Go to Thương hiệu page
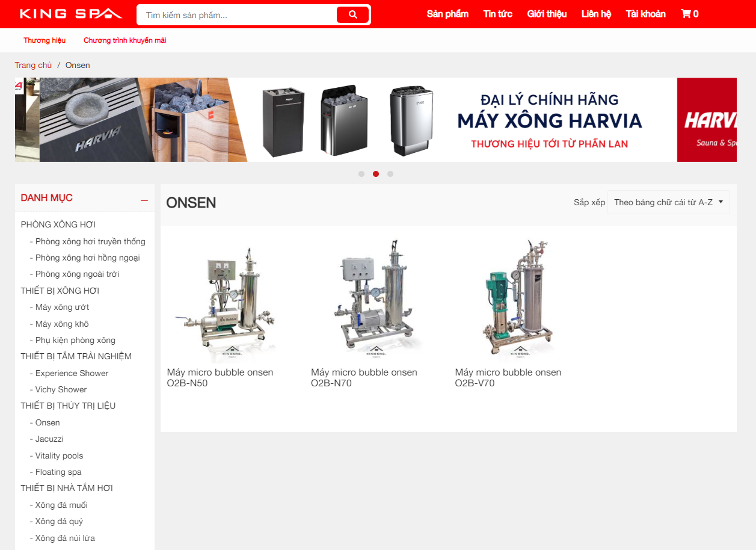This screenshot has width=756, height=550. pyautogui.click(x=45, y=40)
